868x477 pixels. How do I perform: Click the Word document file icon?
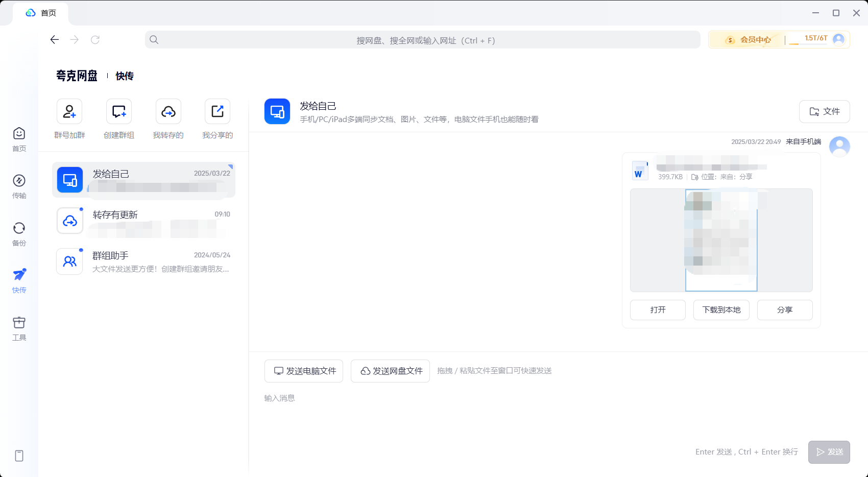pos(640,171)
